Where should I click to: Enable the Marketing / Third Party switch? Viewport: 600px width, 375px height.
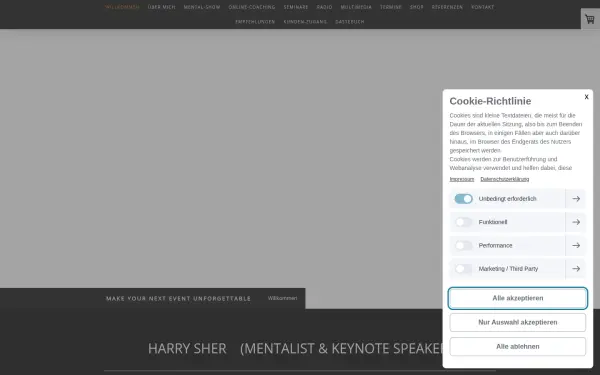coord(463,269)
